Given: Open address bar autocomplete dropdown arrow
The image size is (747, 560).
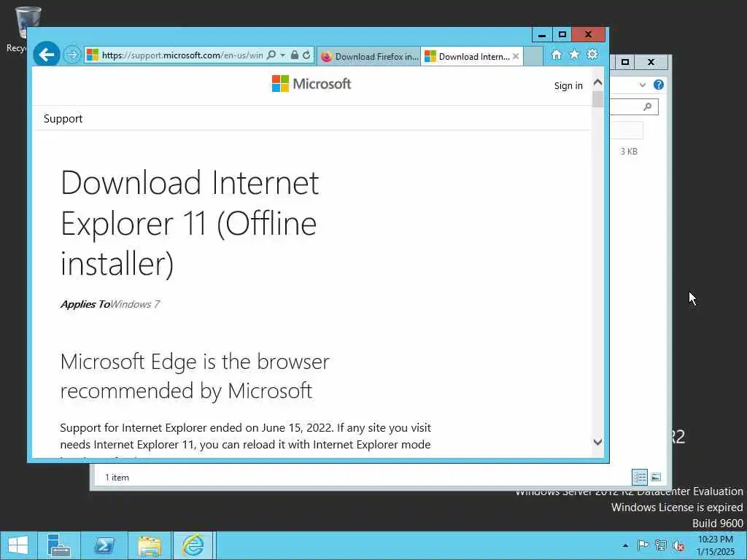Looking at the screenshot, I should 282,55.
